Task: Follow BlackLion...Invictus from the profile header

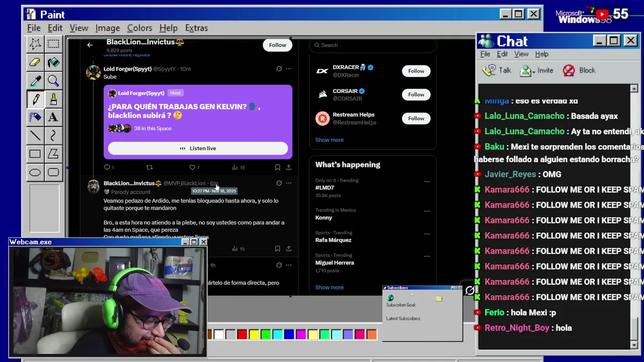Action: click(277, 45)
